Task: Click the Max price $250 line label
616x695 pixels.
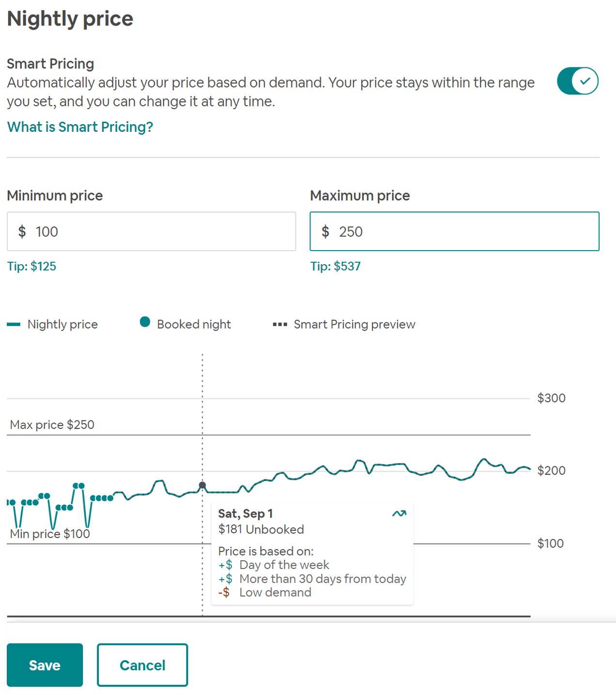Action: tap(52, 425)
